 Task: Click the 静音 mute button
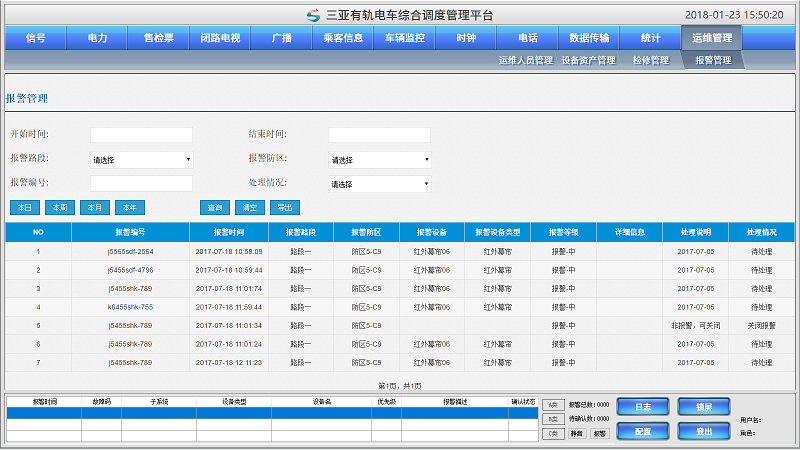tap(577, 434)
